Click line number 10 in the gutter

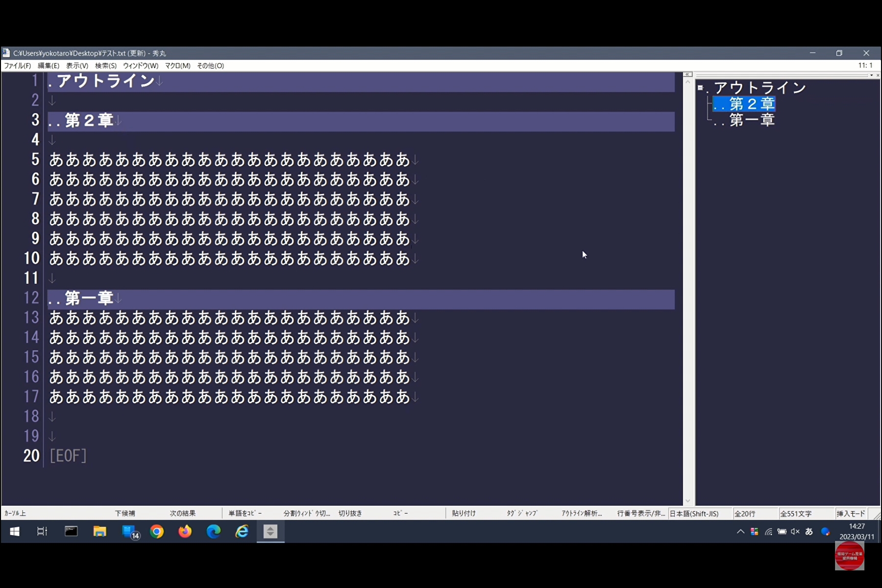(x=32, y=258)
